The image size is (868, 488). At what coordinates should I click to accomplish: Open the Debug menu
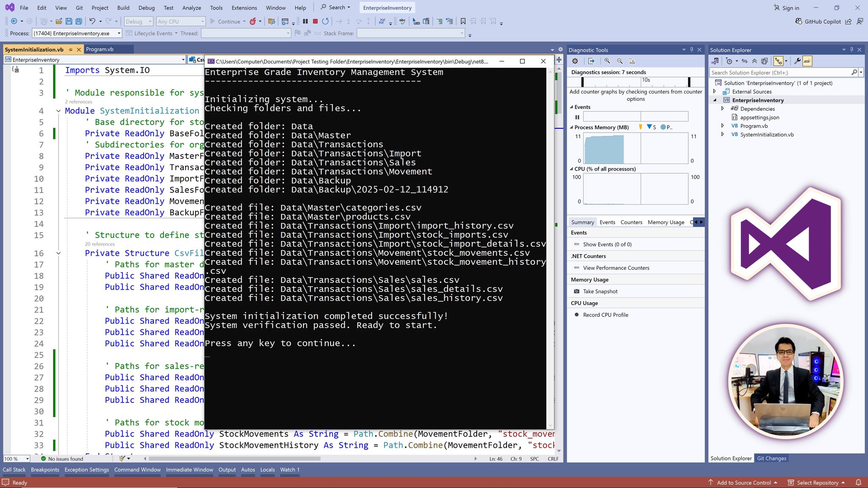[147, 8]
